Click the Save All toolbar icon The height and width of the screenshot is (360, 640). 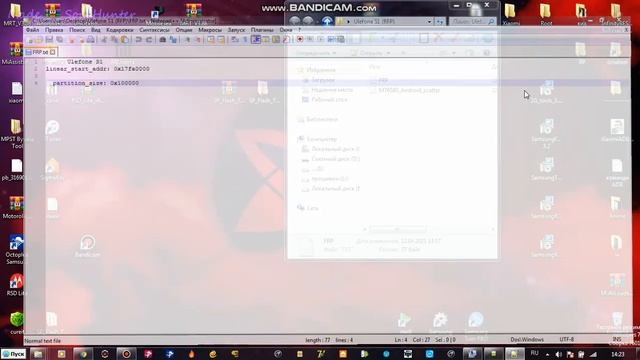60,40
